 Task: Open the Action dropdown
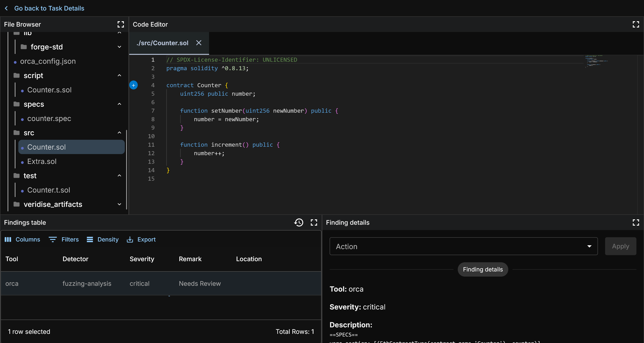click(464, 246)
